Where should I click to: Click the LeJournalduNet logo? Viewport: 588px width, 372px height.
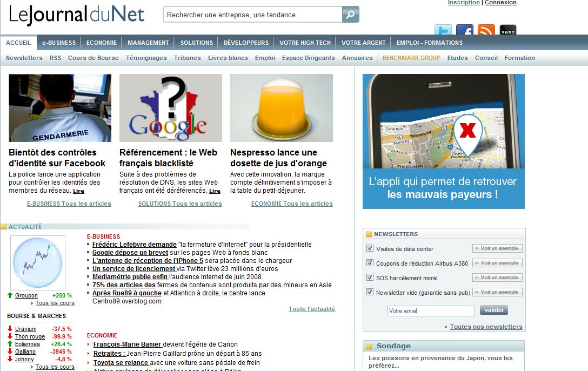[x=76, y=15]
